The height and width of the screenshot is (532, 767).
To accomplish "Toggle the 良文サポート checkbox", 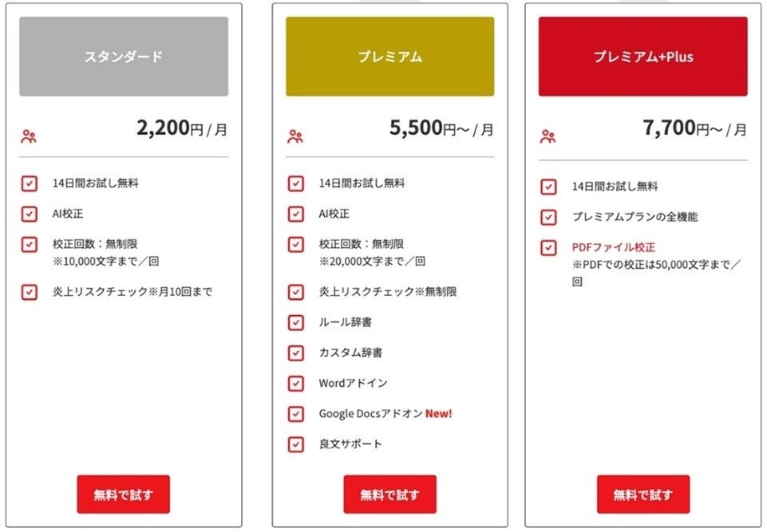I will (x=296, y=444).
